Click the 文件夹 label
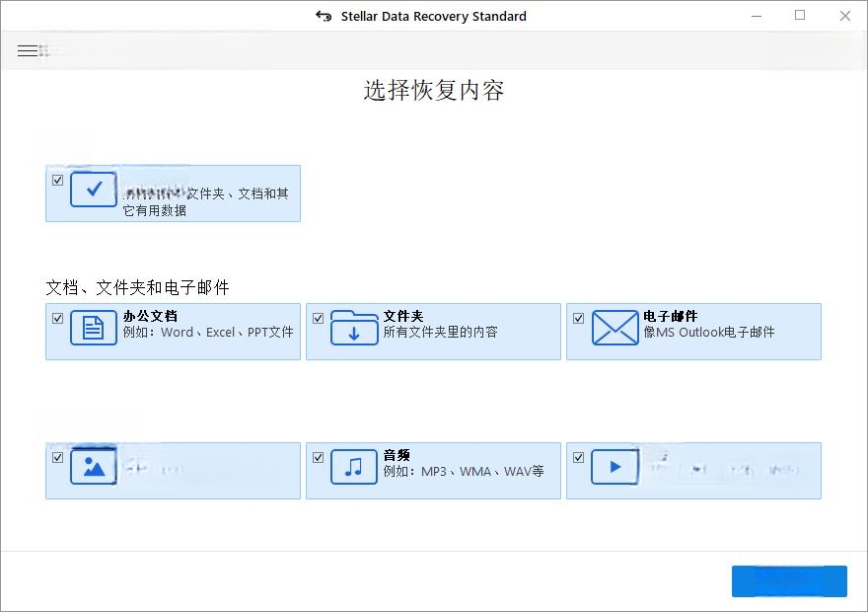The width and height of the screenshot is (868, 612). coord(403,316)
